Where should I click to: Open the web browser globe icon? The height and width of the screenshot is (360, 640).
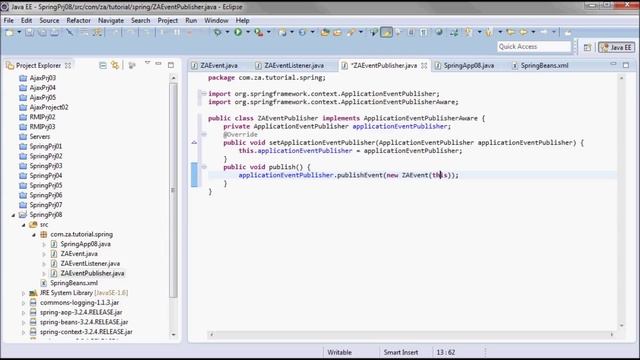click(x=439, y=32)
